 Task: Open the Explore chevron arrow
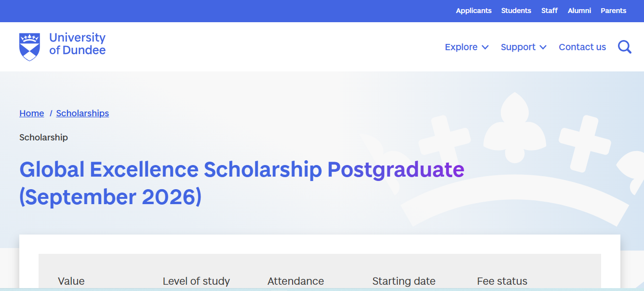(x=485, y=47)
